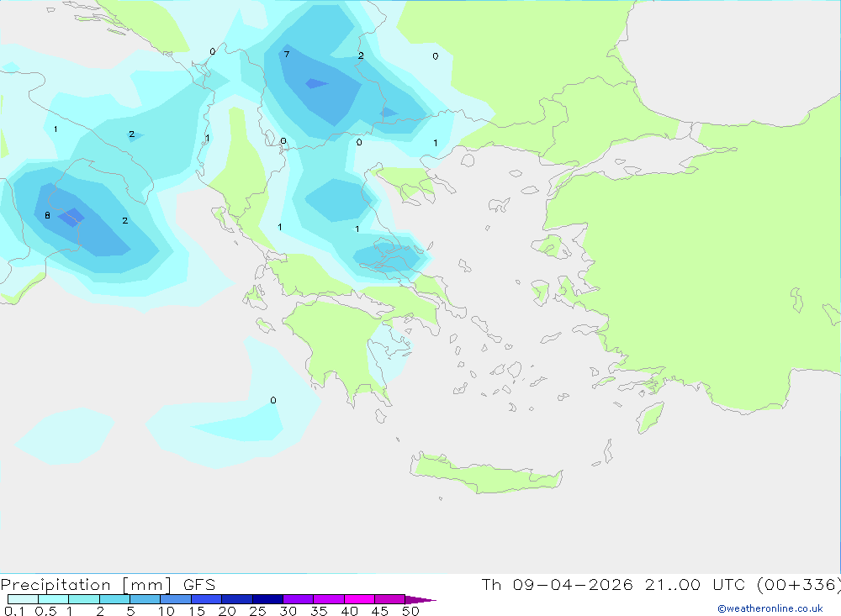Viewport: 841px width, 616px height.
Task: Select the 5–10 mm legend swatch
Action: click(145, 599)
